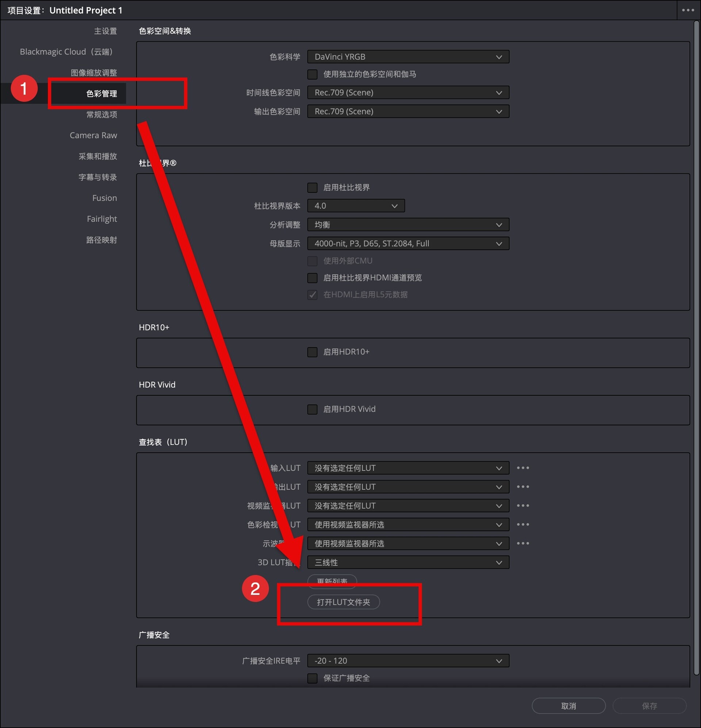701x728 pixels.
Task: Click the three dots next to 输入LUT
Action: [x=523, y=468]
